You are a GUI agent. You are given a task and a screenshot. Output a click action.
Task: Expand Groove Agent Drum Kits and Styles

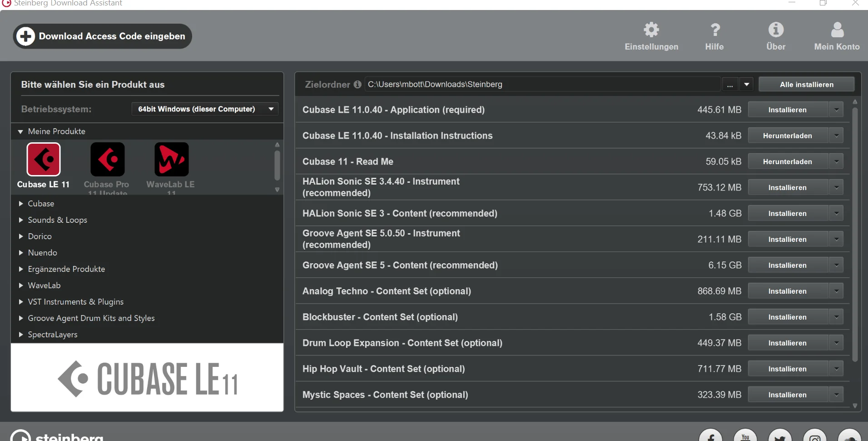click(20, 318)
